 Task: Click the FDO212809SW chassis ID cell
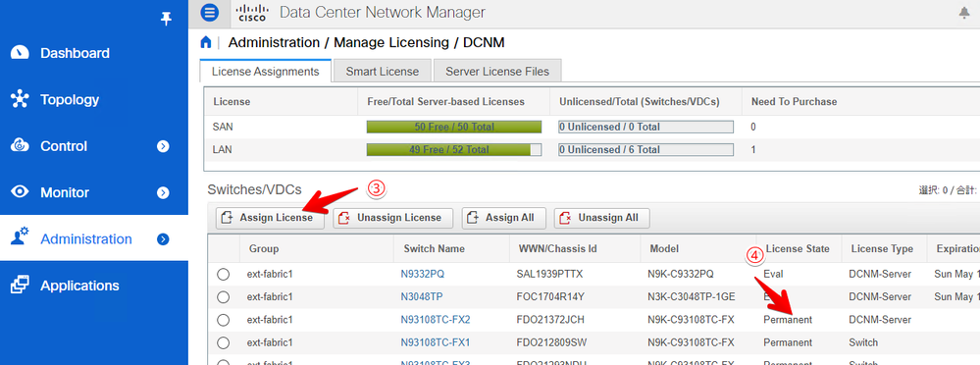pos(551,342)
